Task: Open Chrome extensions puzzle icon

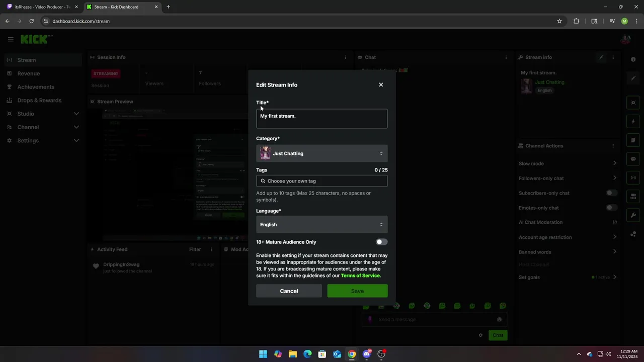Action: pos(576,21)
